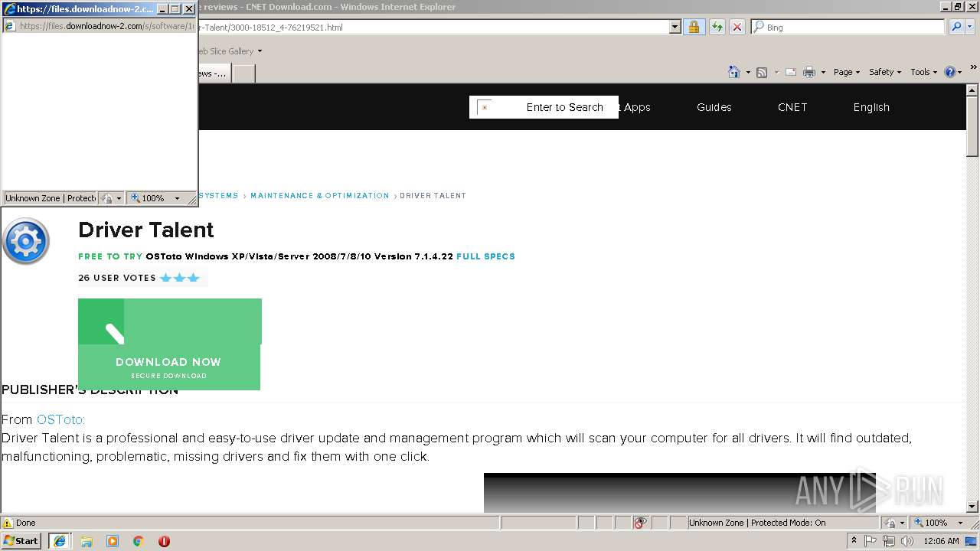Image resolution: width=980 pixels, height=551 pixels.
Task: Open the Tools menu
Action: (x=923, y=72)
